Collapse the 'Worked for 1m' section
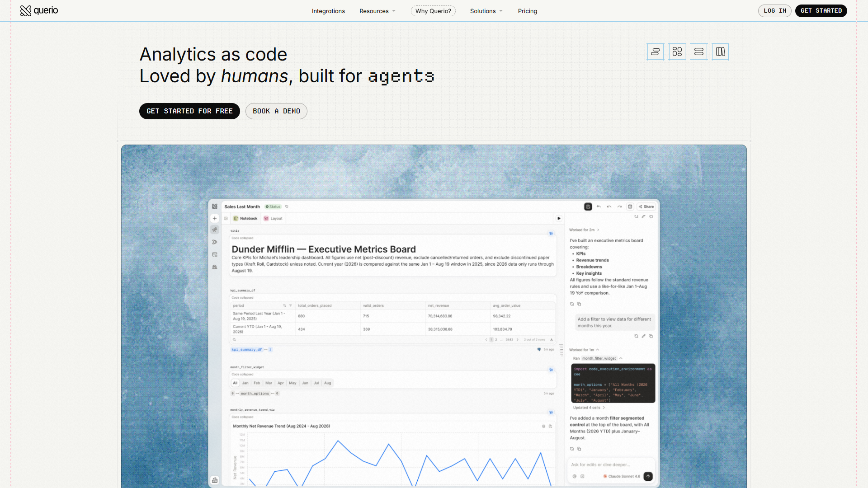This screenshot has height=488, width=868. pos(584,350)
